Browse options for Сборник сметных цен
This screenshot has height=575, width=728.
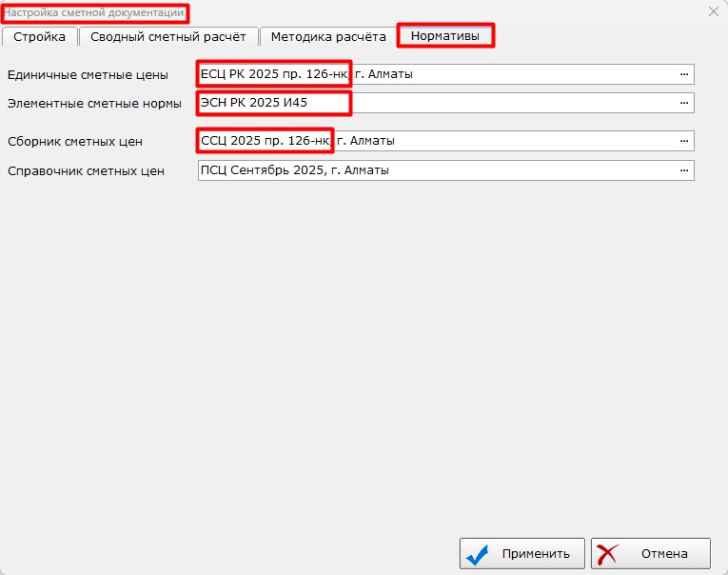click(x=683, y=141)
